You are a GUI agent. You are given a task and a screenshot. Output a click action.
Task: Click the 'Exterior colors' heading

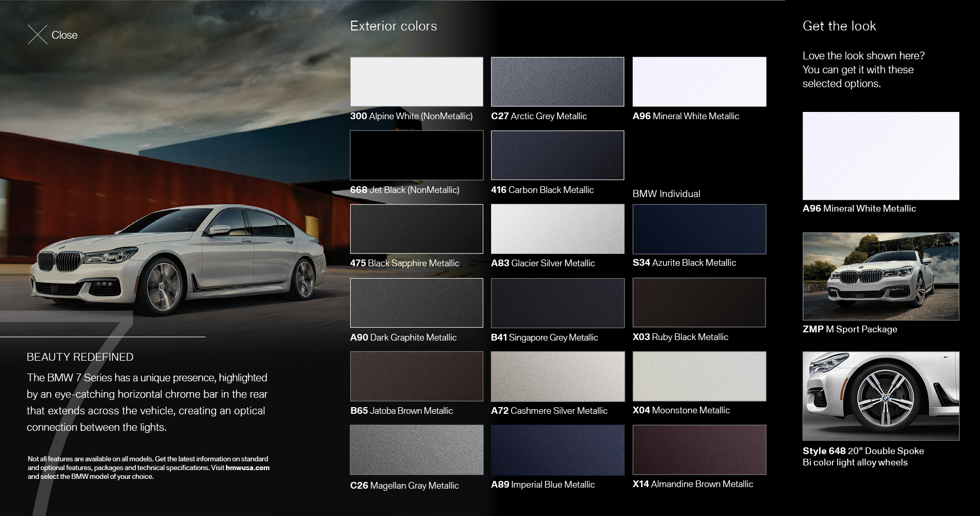tap(394, 26)
